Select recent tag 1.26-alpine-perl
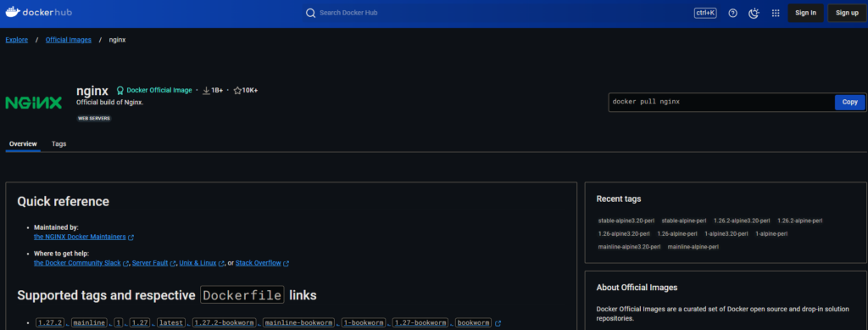The height and width of the screenshot is (330, 868). click(x=677, y=233)
